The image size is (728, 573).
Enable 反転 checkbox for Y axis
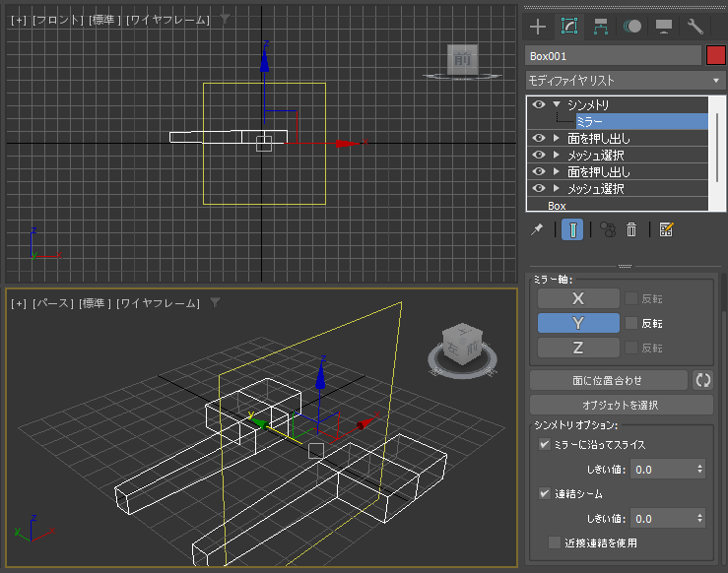click(x=631, y=323)
